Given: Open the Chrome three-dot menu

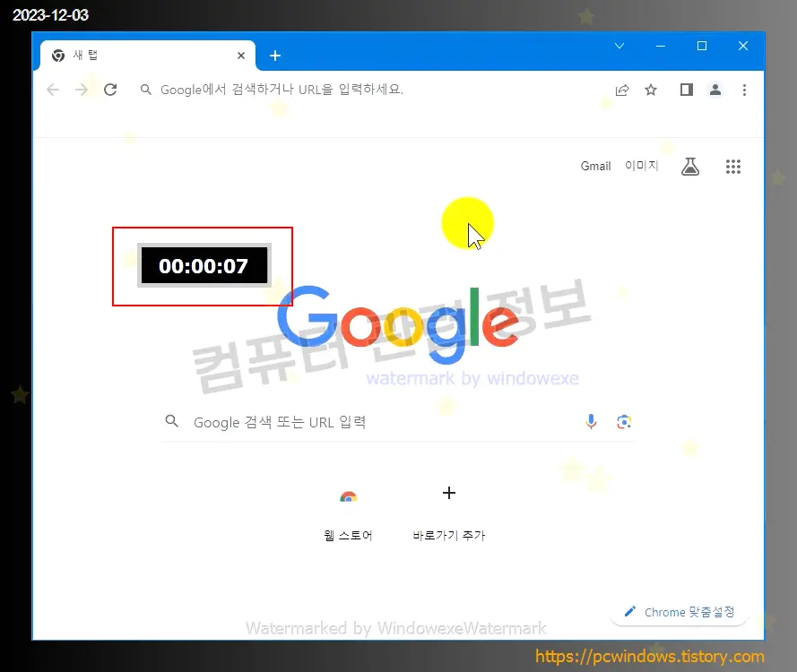Looking at the screenshot, I should (x=744, y=90).
